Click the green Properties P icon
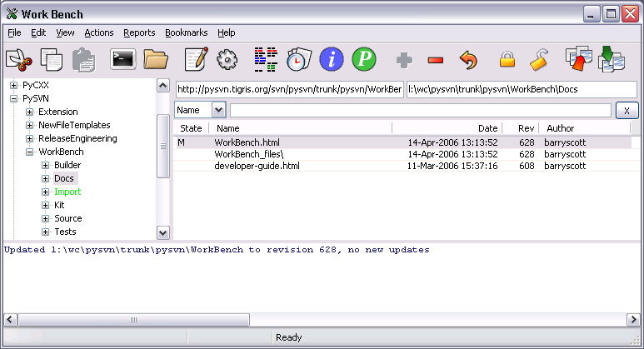This screenshot has height=349, width=644. 364,59
